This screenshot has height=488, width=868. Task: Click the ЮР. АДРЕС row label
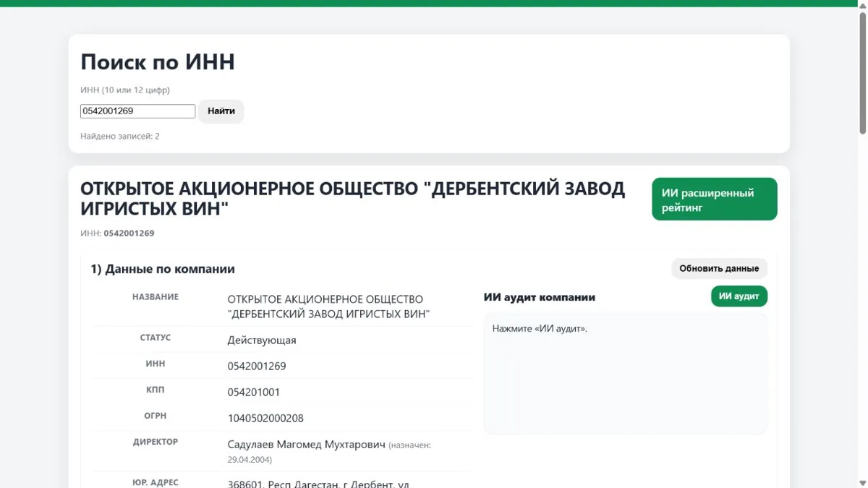tap(156, 482)
